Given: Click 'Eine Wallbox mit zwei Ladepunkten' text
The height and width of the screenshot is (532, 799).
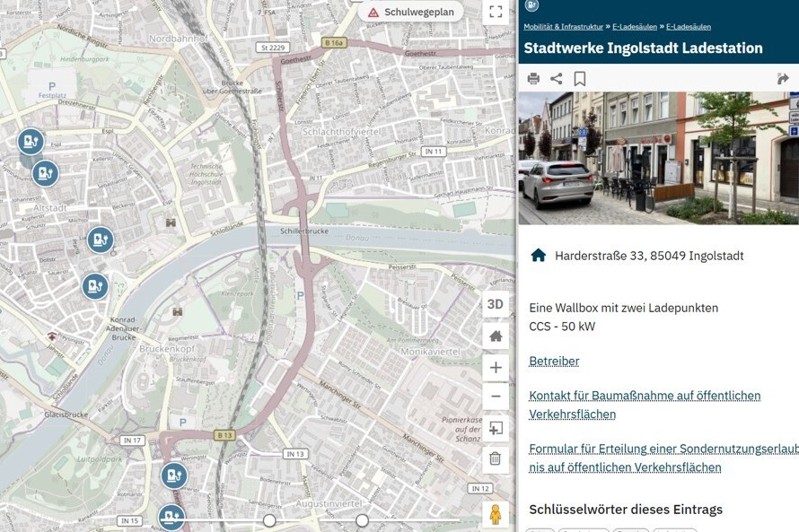Looking at the screenshot, I should [x=624, y=308].
